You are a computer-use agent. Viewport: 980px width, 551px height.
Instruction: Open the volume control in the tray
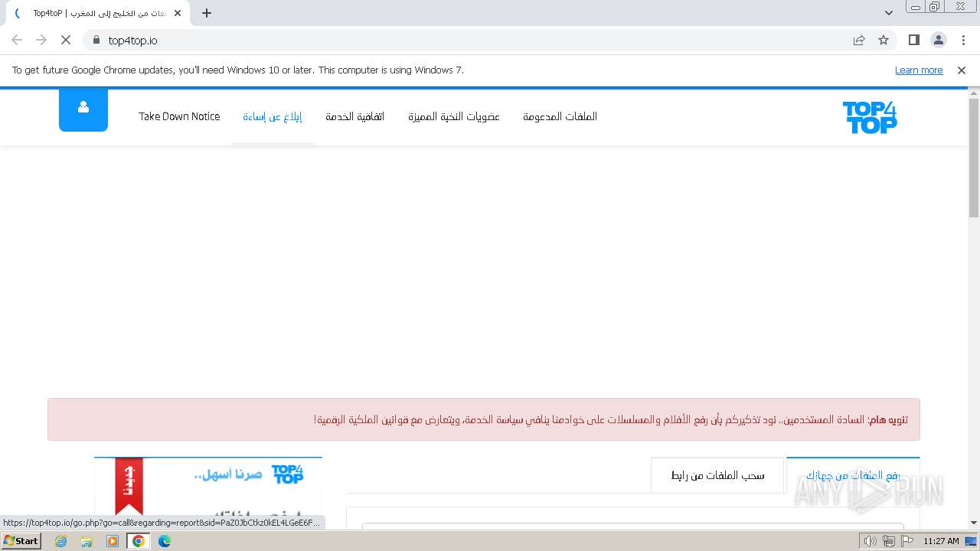pos(871,541)
